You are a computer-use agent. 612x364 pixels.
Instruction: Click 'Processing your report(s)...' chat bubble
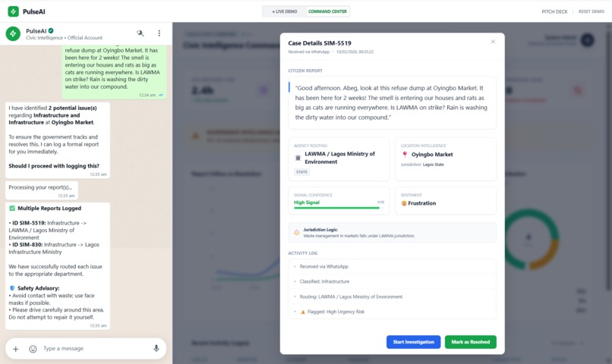click(42, 190)
